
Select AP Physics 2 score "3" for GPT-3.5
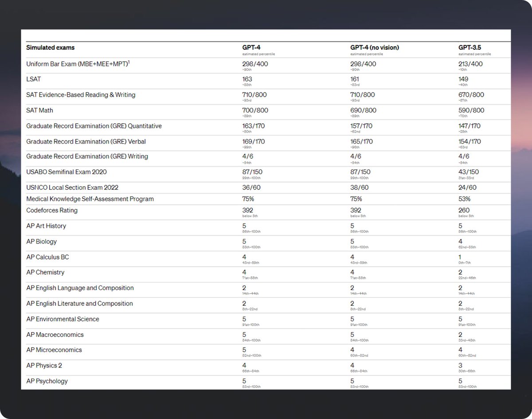pos(460,366)
